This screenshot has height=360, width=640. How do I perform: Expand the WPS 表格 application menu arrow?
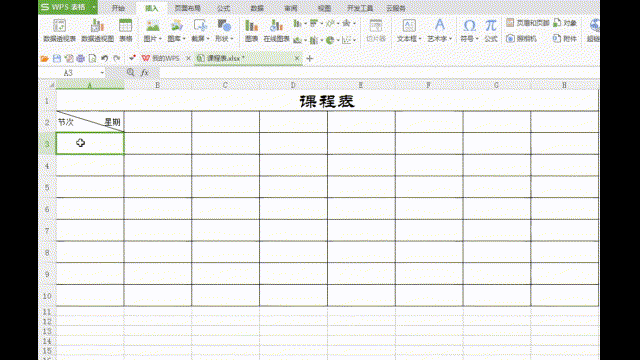click(x=94, y=7)
